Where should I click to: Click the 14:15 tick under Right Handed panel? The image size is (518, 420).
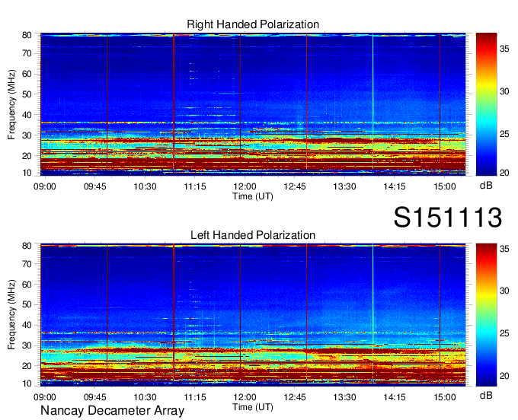point(395,186)
